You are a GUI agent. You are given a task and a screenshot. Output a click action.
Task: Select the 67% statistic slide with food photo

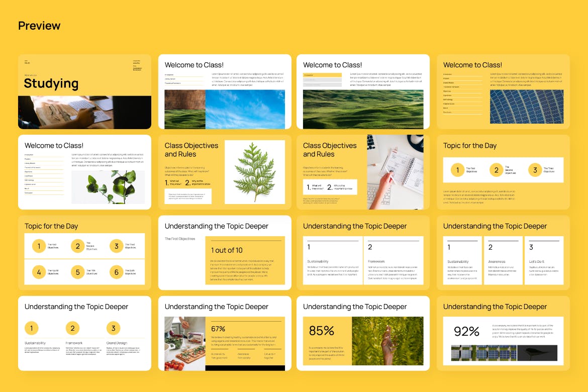point(225,333)
